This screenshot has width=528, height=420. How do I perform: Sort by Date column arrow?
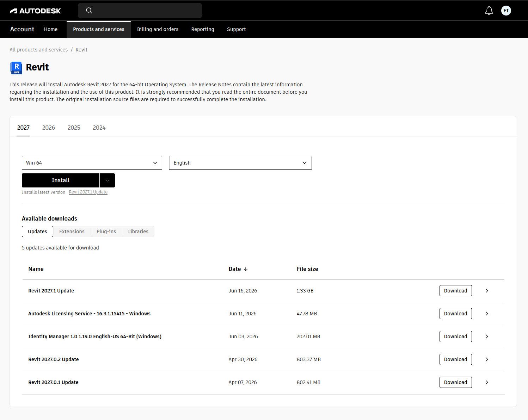(x=246, y=269)
